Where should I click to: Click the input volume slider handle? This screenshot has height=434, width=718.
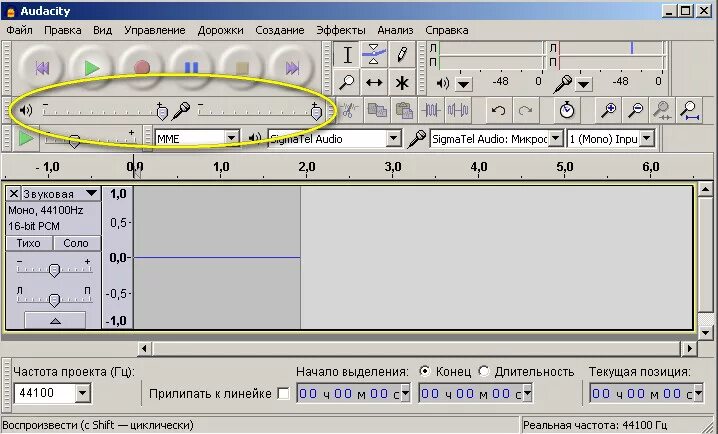point(316,112)
